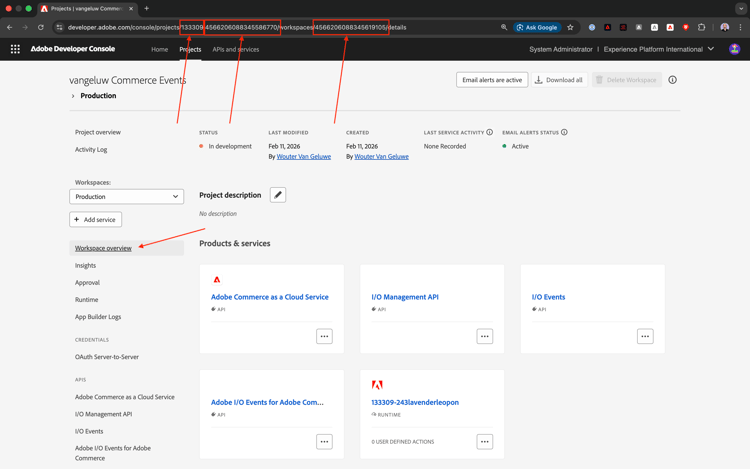This screenshot has height=469, width=750.
Task: Click Add service button
Action: click(95, 219)
